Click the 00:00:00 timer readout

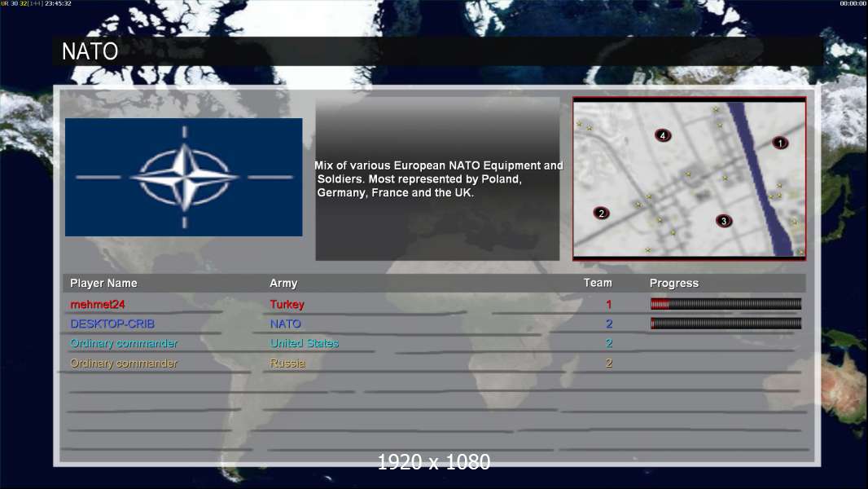pyautogui.click(x=853, y=3)
